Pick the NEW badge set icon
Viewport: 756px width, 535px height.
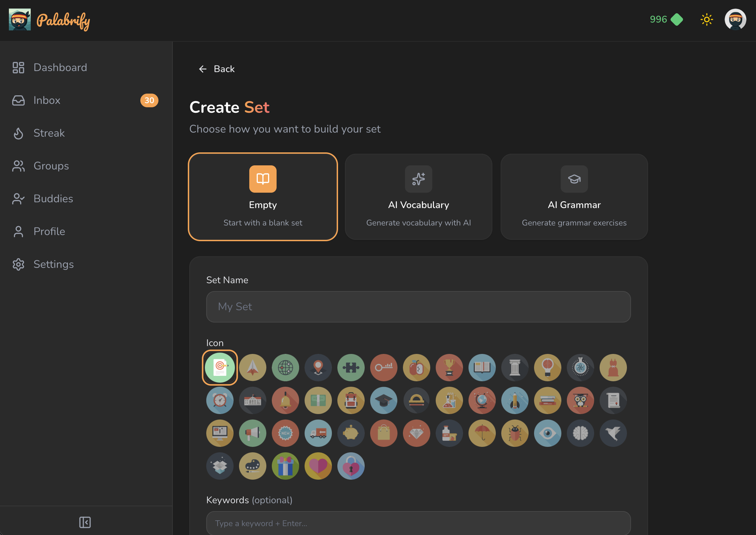(x=285, y=433)
